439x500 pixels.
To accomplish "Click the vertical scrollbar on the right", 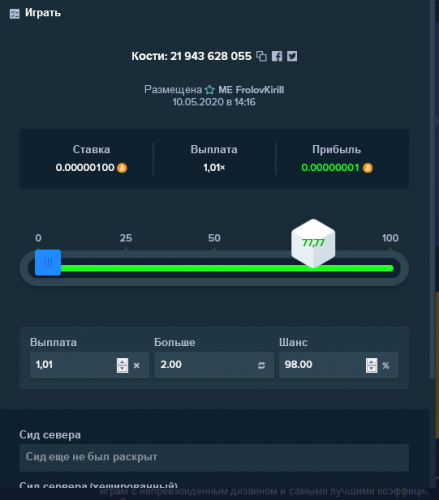I will coord(432,190).
